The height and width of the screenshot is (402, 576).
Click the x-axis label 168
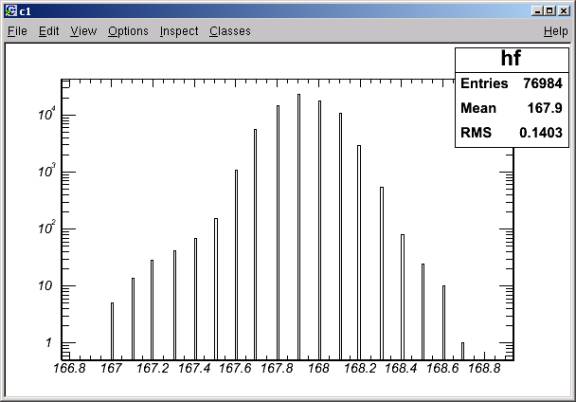[x=318, y=368]
